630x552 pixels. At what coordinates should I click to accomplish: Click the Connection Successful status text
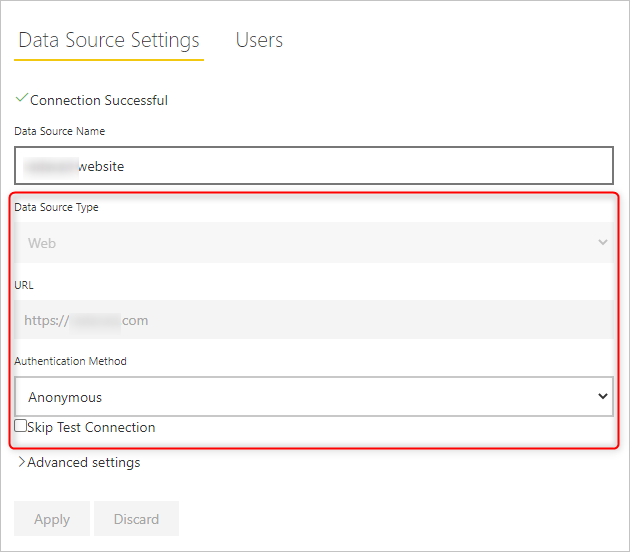99,100
